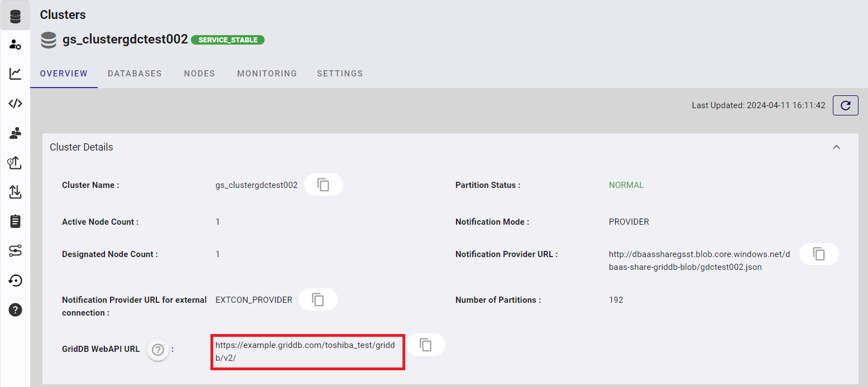This screenshot has height=387, width=868.
Task: Open the Monitoring tab
Action: [x=267, y=74]
